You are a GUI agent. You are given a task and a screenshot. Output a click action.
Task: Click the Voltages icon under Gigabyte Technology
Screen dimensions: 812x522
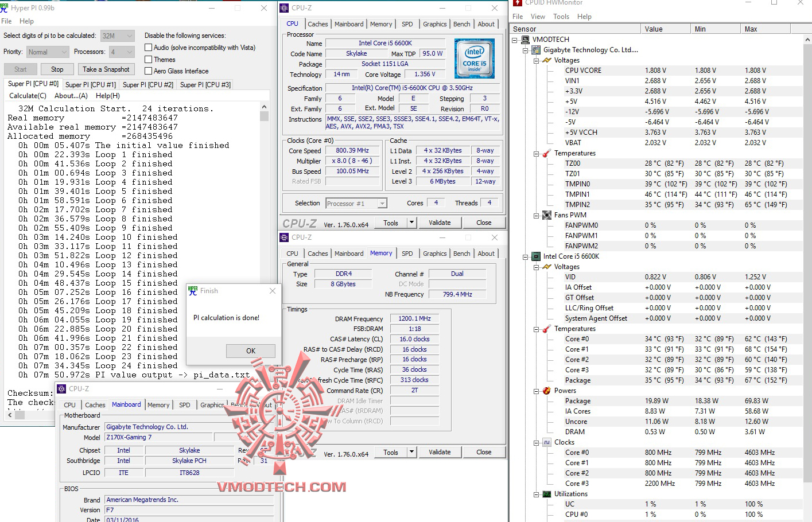click(x=547, y=60)
